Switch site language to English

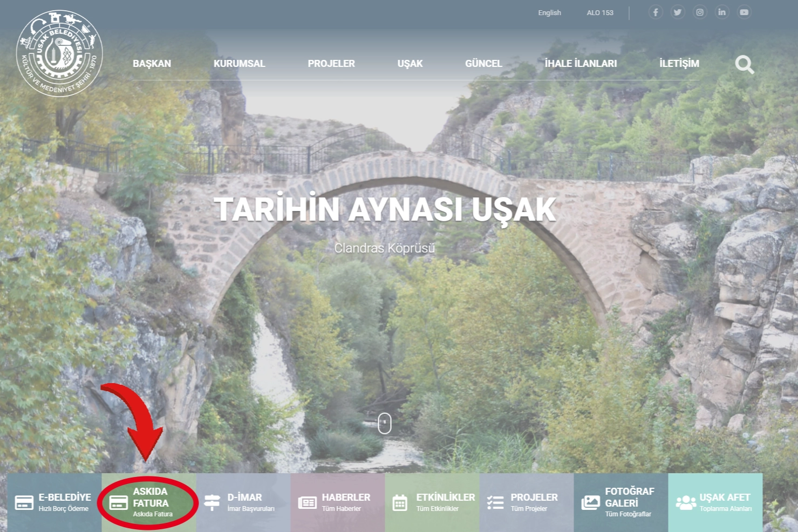(x=549, y=13)
